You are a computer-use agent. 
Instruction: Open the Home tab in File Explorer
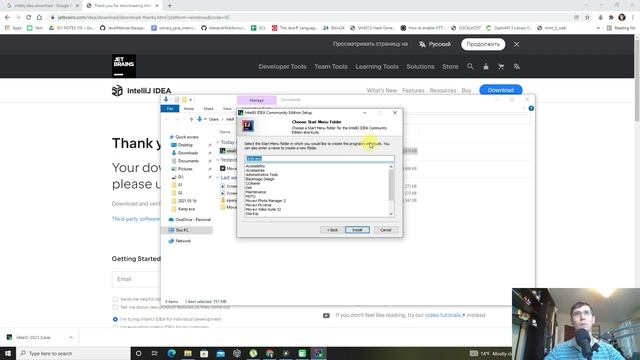coord(189,109)
